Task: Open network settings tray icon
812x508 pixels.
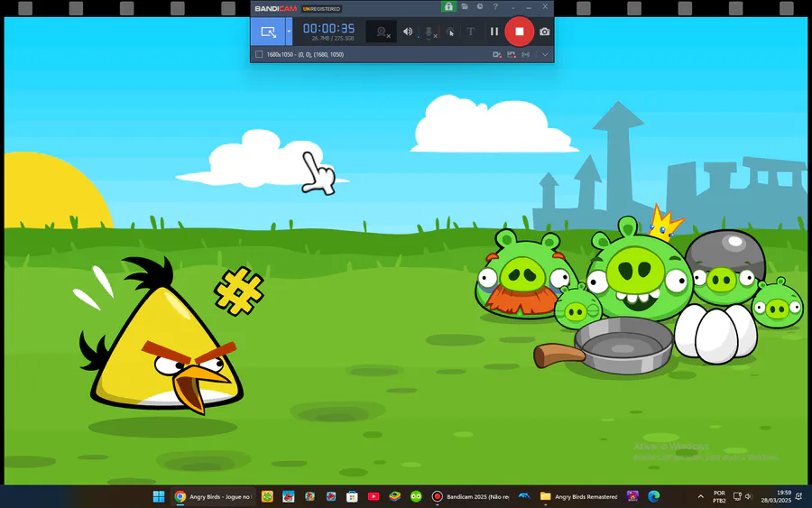Action: point(737,496)
